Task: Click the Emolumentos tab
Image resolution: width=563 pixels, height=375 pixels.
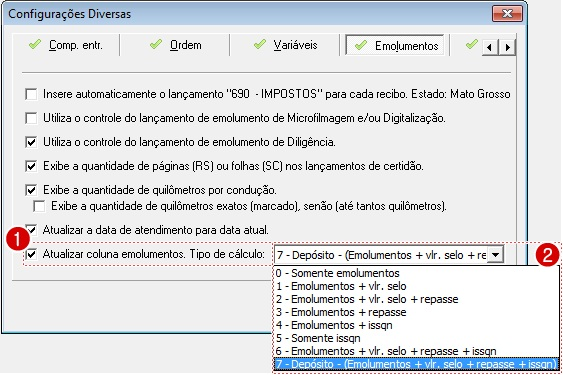Action: click(x=395, y=45)
